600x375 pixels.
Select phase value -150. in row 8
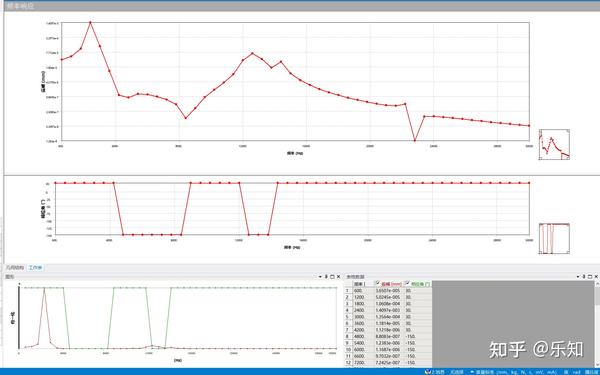point(417,336)
